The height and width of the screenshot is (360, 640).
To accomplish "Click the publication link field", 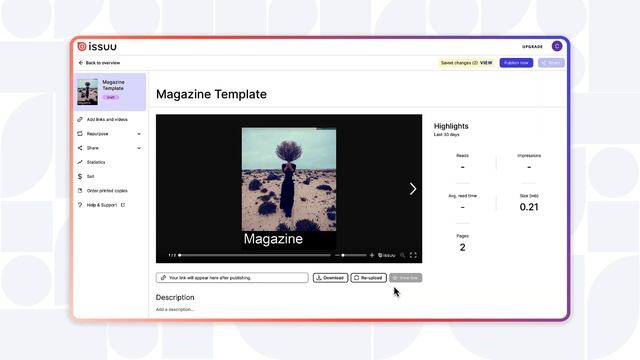I will pos(232,278).
